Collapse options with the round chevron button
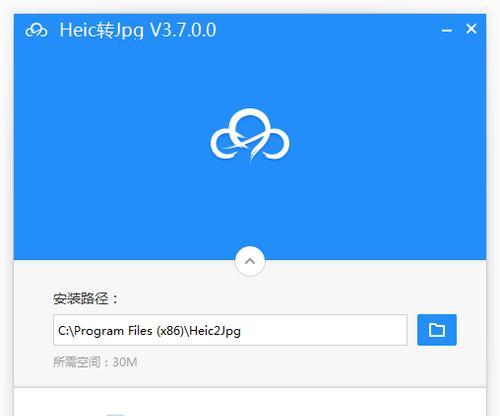Screen dimensions: 500x416 click(250, 261)
